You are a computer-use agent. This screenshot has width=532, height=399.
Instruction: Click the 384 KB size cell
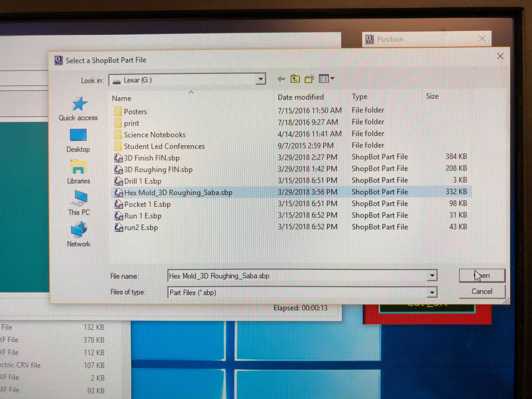click(x=456, y=157)
